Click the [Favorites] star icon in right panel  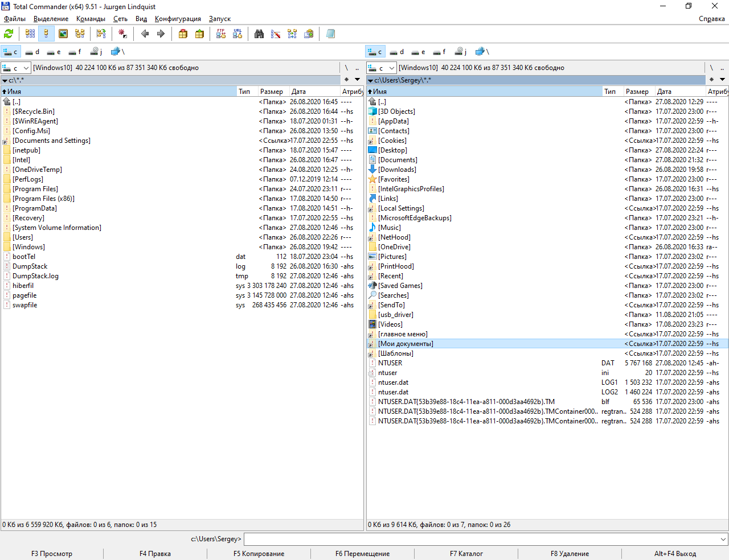pyautogui.click(x=372, y=179)
